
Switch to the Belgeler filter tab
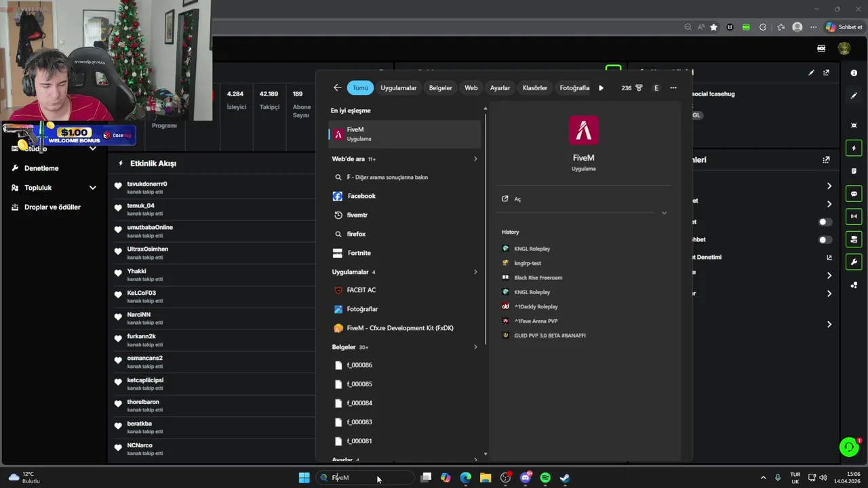[x=441, y=87]
